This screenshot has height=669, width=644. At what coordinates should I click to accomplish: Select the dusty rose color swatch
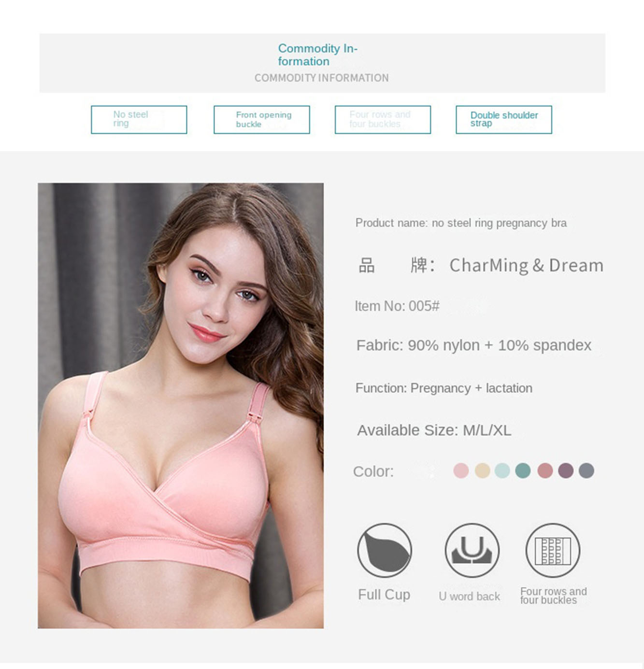click(545, 470)
